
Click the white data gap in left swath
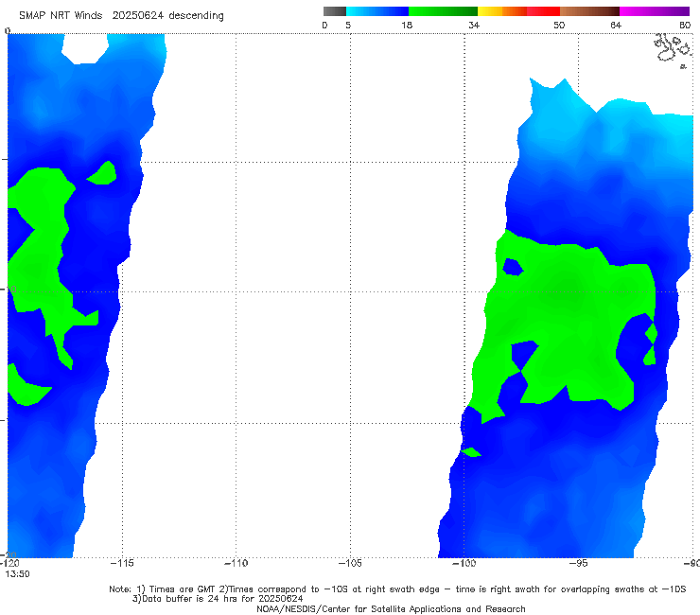(x=85, y=48)
